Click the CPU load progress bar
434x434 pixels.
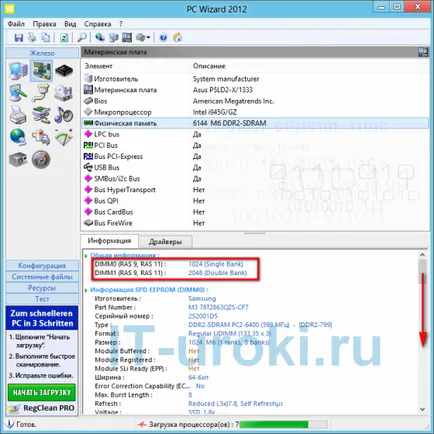point(283,424)
